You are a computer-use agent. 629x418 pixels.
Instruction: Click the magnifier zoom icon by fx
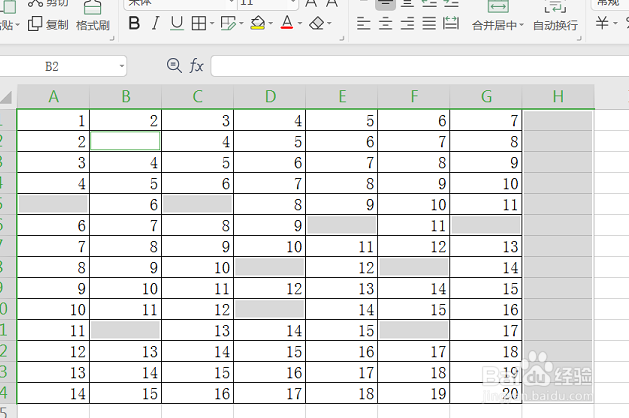pos(174,65)
